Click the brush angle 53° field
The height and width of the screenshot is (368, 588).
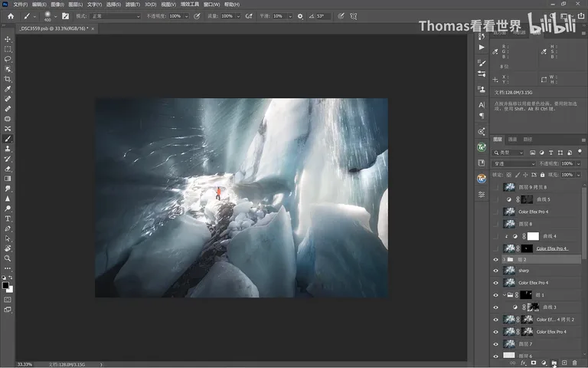pyautogui.click(x=322, y=16)
